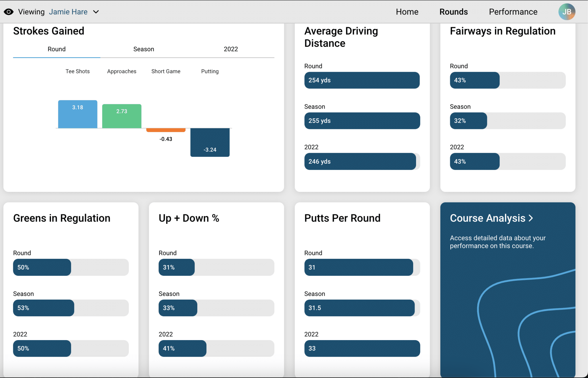Click the 41% Up + Down 2022 bar

click(216, 348)
